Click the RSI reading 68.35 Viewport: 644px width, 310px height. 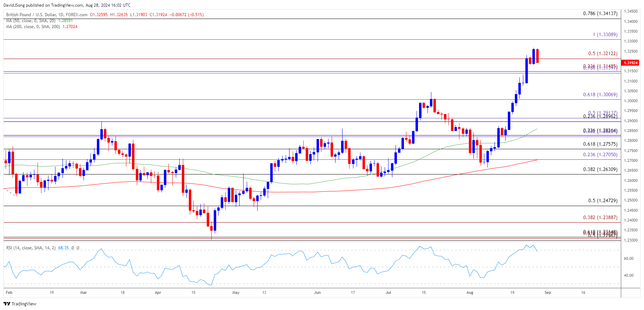pyautogui.click(x=64, y=248)
